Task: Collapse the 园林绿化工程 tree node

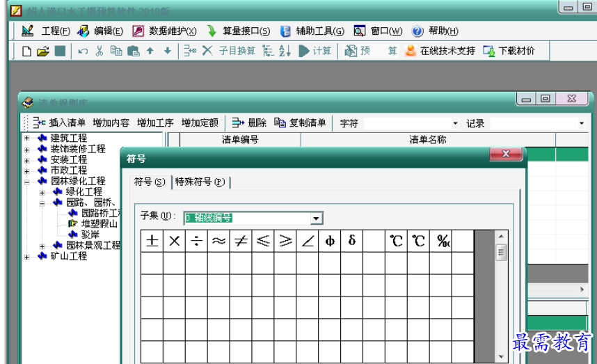Action: click(x=26, y=182)
